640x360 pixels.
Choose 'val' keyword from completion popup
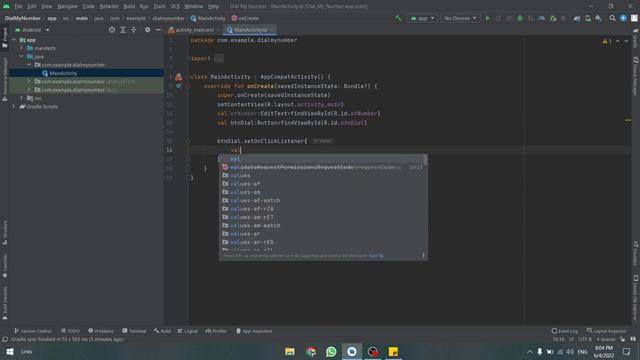pyautogui.click(x=322, y=159)
